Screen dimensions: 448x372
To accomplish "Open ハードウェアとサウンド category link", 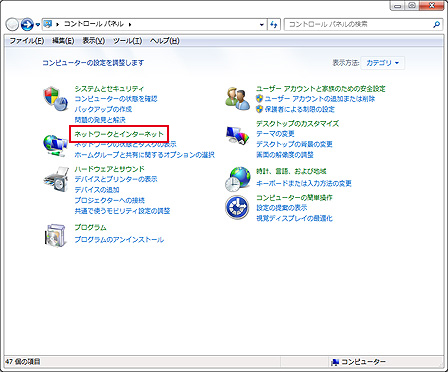I will click(x=109, y=169).
